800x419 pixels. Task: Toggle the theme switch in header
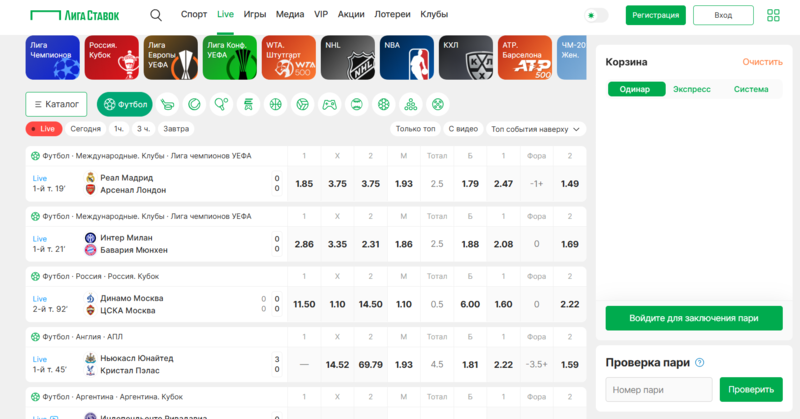pyautogui.click(x=596, y=15)
